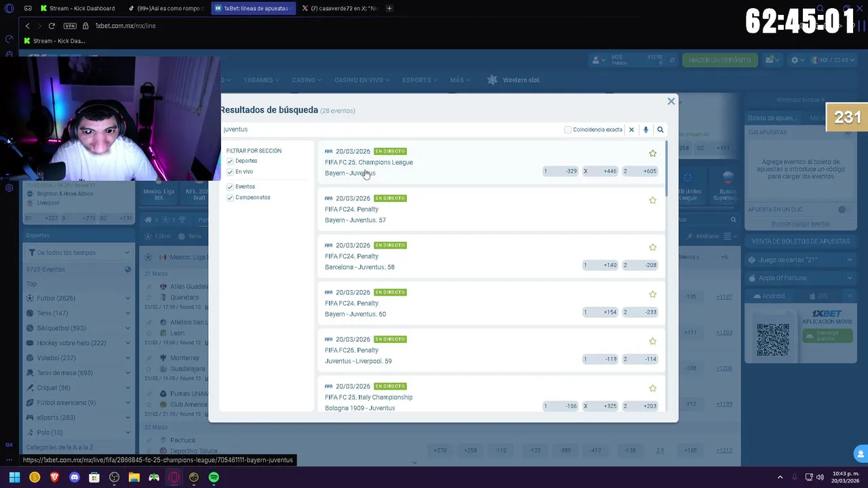The height and width of the screenshot is (488, 868).
Task: Open CASINO EN VIVO menu
Action: coord(361,80)
